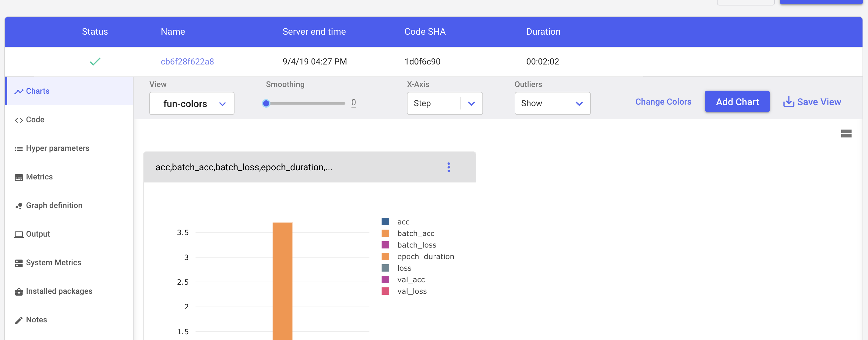Click the smoothing value 0 field

pos(354,102)
